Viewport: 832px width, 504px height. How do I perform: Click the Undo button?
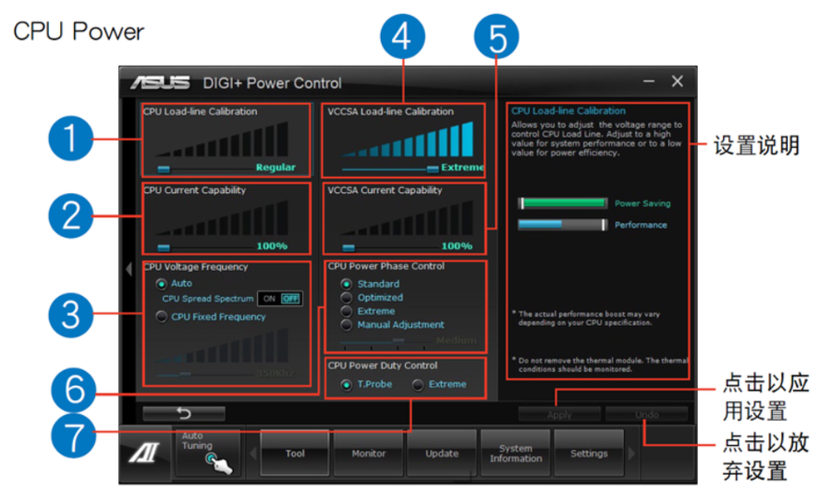pos(646,414)
